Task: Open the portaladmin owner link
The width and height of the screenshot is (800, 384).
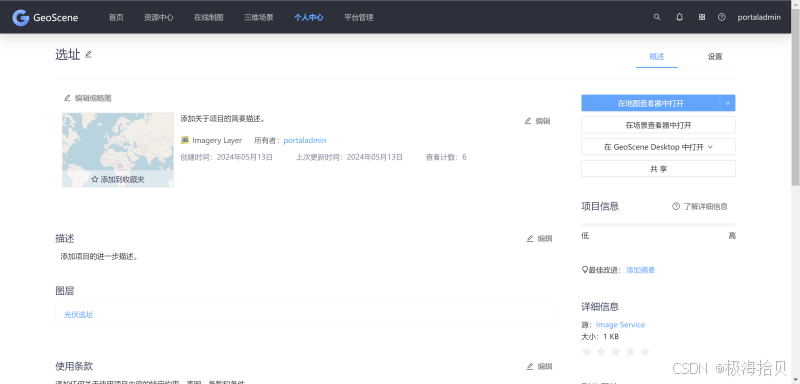Action: click(x=305, y=140)
